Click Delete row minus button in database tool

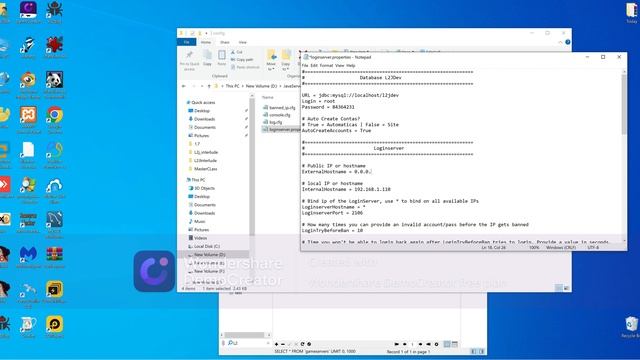[x=283, y=344]
